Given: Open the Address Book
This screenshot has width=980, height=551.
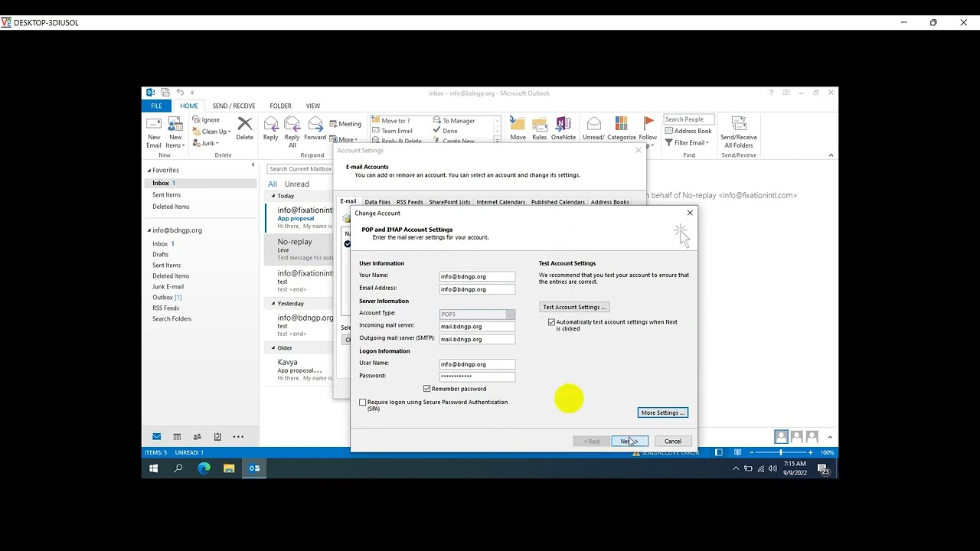Looking at the screenshot, I should [688, 131].
